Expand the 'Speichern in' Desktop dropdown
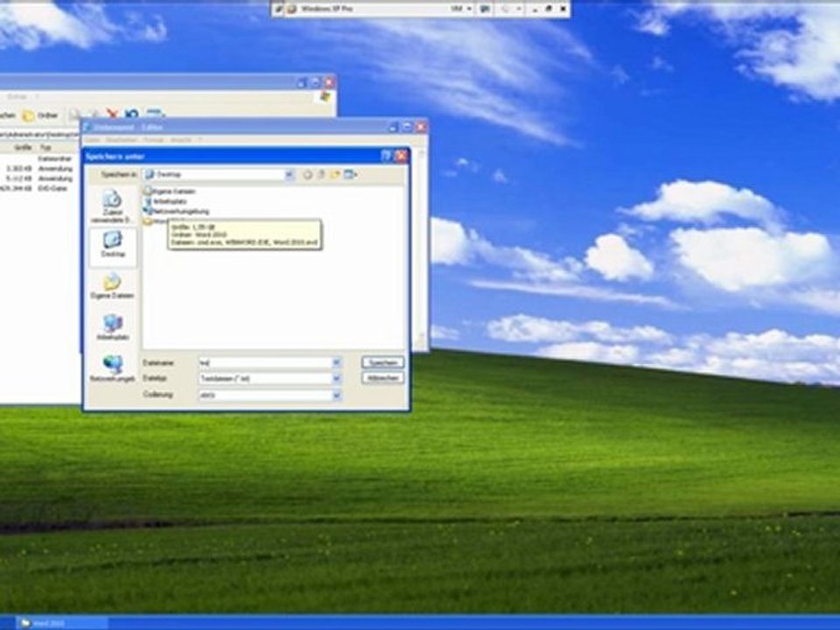The width and height of the screenshot is (840, 630). pos(290,175)
